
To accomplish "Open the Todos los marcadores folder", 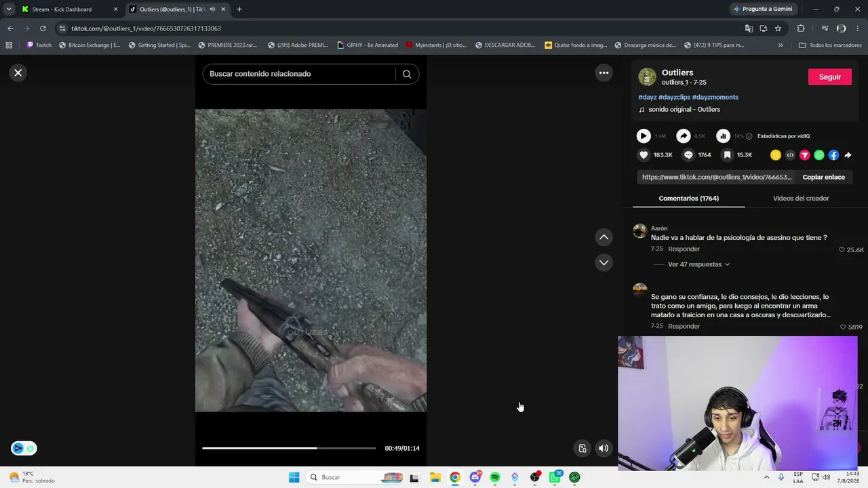I will point(831,45).
